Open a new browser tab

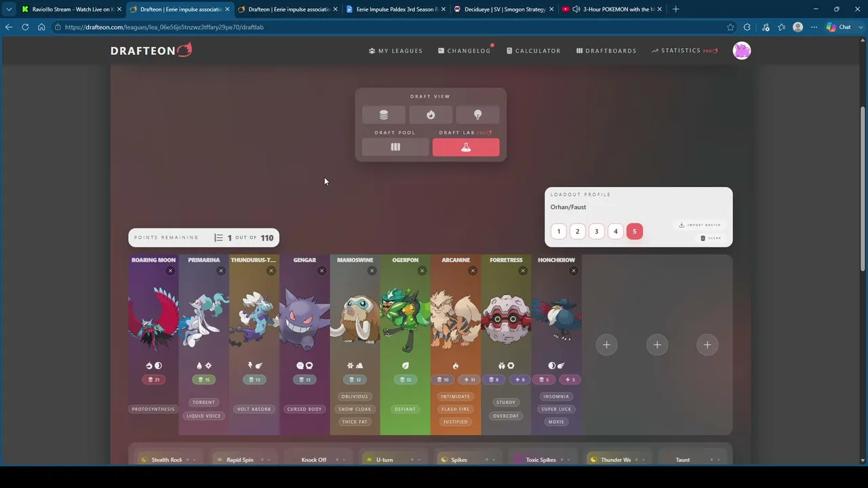[x=675, y=9]
